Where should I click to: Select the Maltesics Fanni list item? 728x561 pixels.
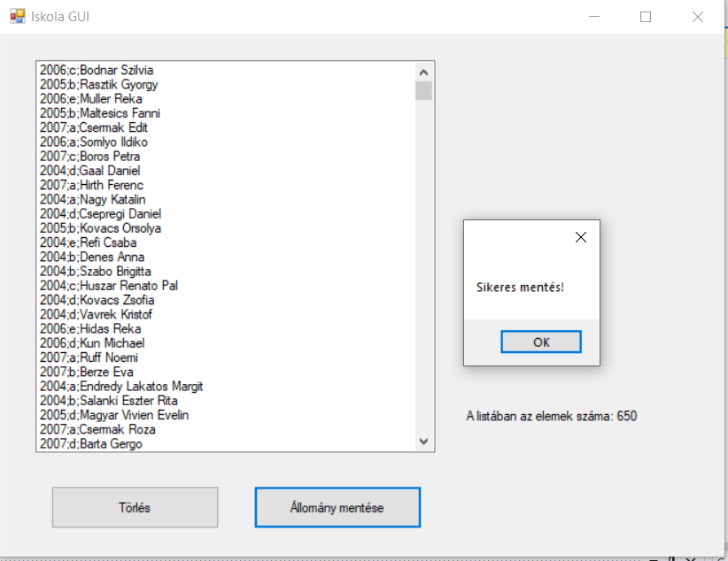(x=100, y=113)
